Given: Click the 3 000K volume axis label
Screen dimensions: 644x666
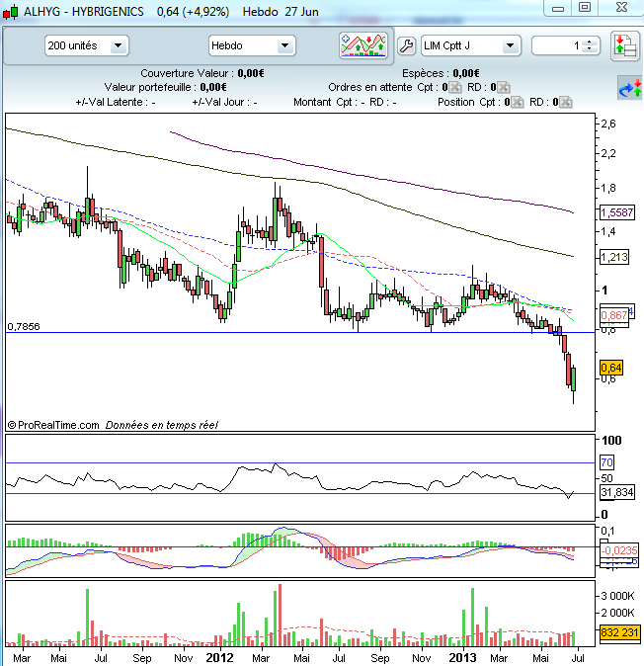Looking at the screenshot, I should pos(617,597).
